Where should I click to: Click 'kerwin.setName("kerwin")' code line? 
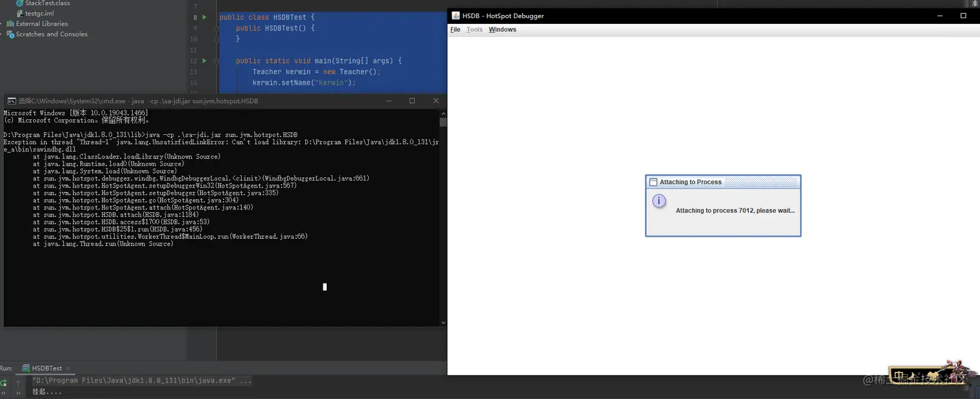tap(304, 82)
